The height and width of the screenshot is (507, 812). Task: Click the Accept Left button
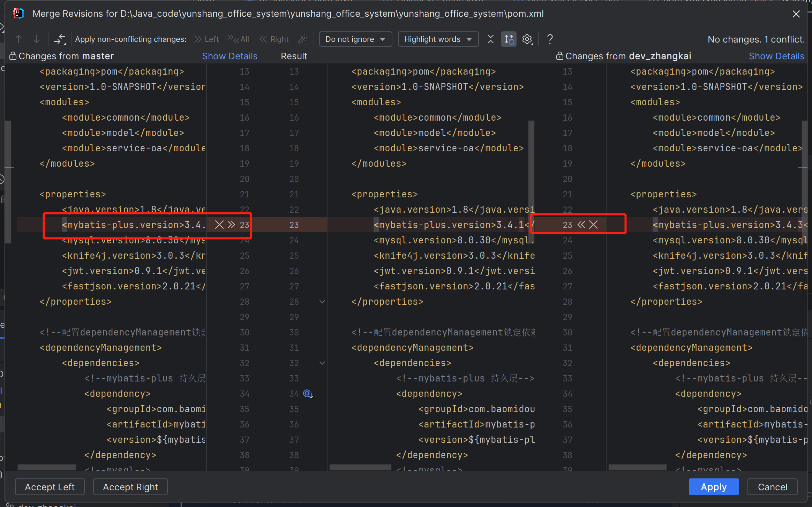pyautogui.click(x=50, y=487)
